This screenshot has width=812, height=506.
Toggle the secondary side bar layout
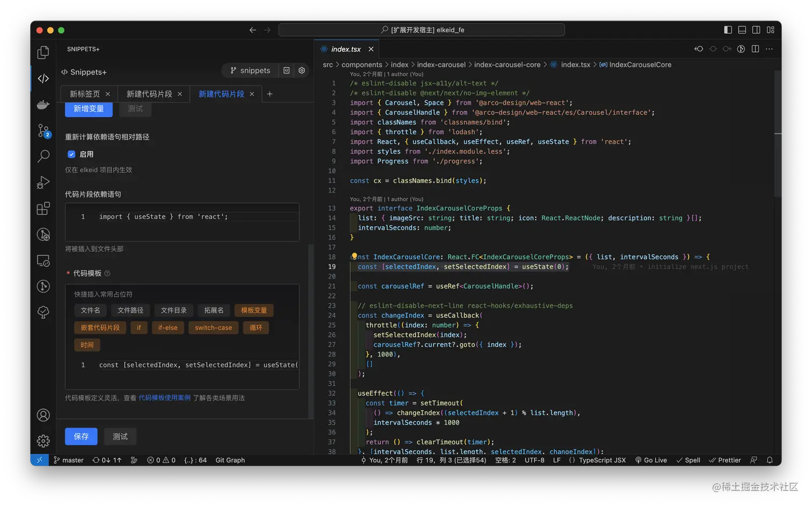tap(756, 30)
